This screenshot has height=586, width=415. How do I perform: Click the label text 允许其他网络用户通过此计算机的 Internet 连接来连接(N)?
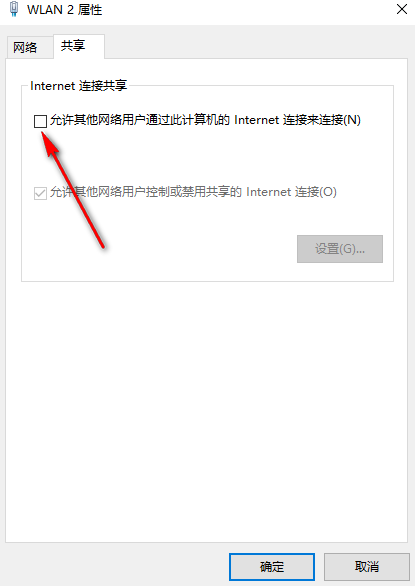(x=205, y=120)
